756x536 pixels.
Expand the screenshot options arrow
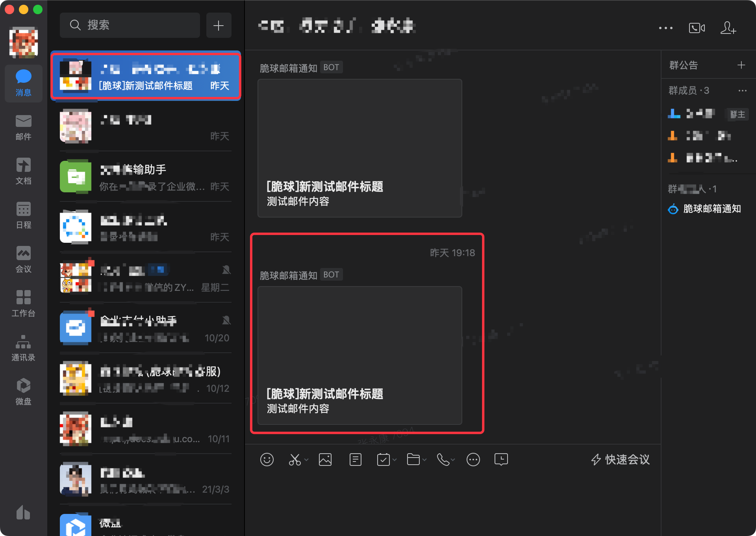[306, 460]
